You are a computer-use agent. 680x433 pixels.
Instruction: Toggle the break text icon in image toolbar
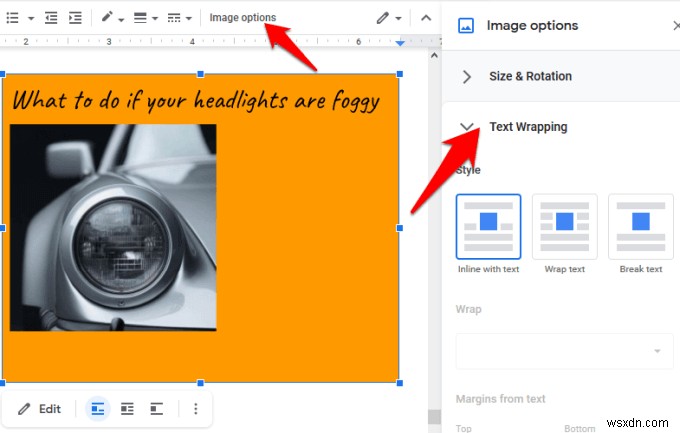pos(157,409)
